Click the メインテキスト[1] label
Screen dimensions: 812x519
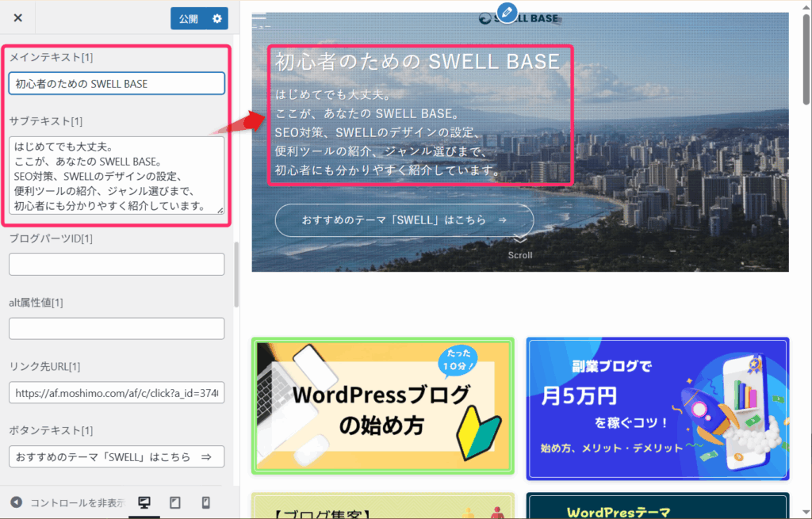(x=52, y=57)
